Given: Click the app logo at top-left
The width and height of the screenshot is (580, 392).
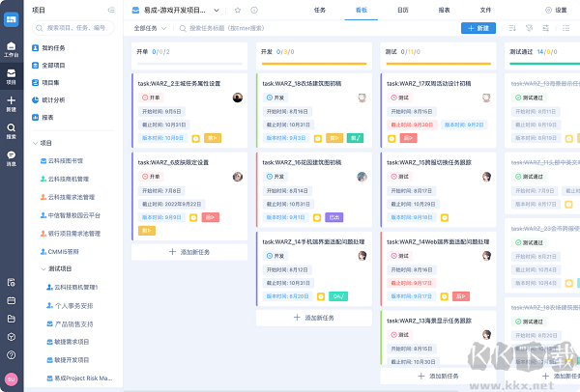Looking at the screenshot, I should coord(11,19).
